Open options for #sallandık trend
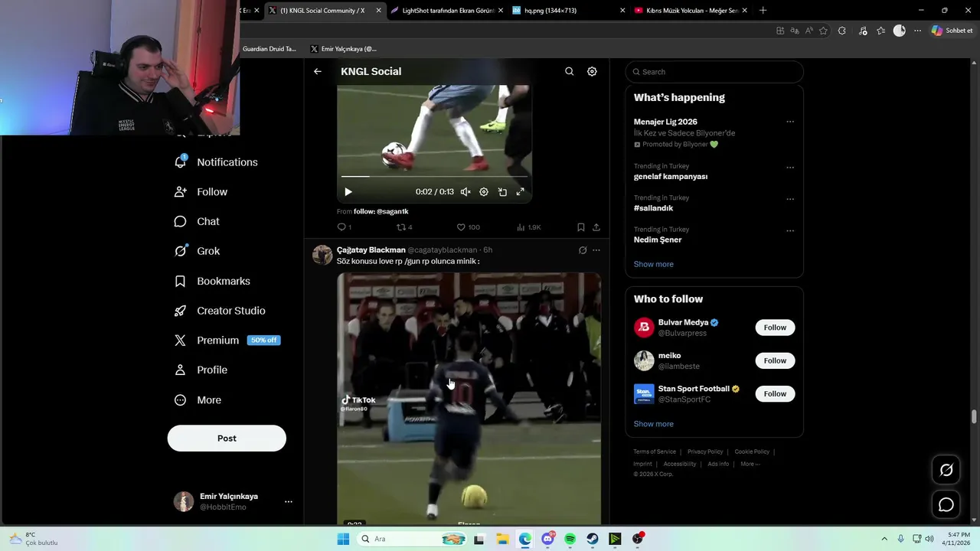Screen dimensions: 980x551 coord(790,199)
